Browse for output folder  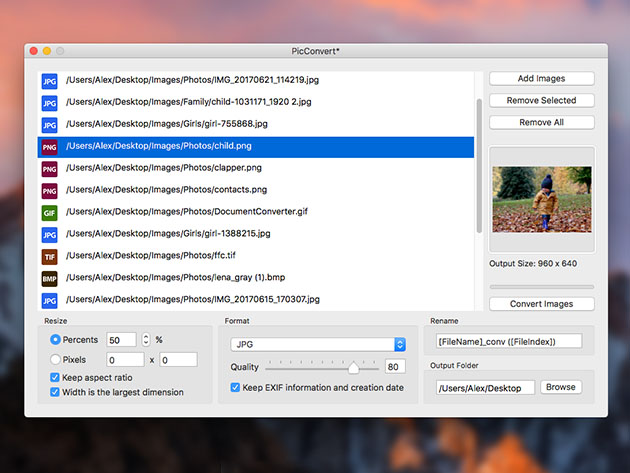[x=561, y=387]
